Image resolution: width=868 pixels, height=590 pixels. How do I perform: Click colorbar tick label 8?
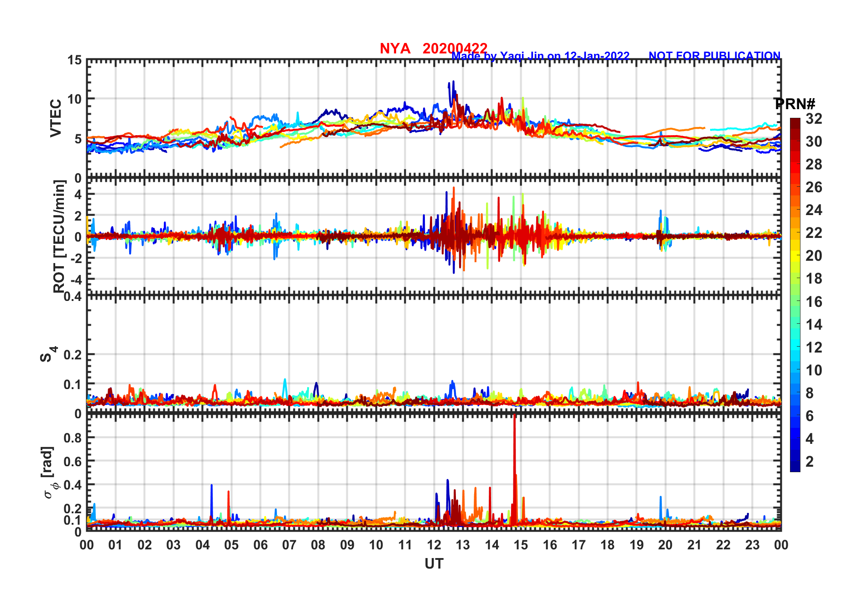[x=810, y=393]
